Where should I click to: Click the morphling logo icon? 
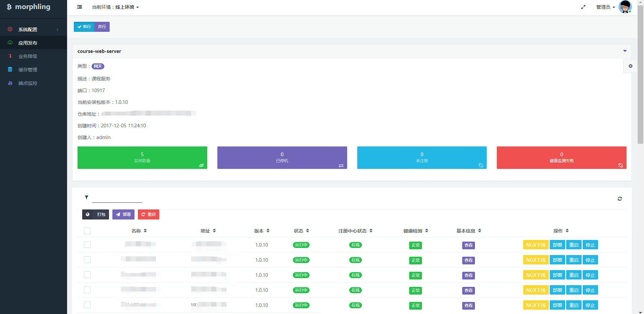pos(9,7)
